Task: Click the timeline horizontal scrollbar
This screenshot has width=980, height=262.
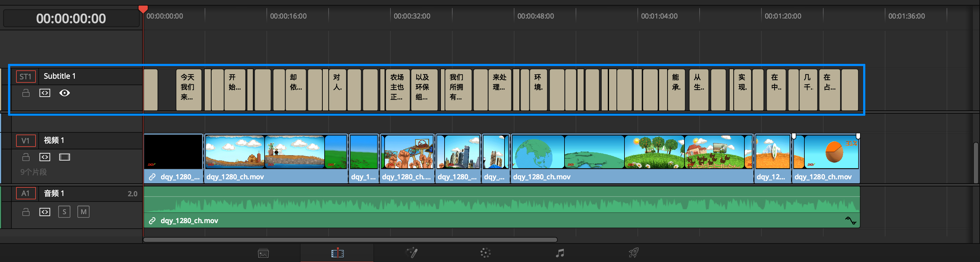Action: click(x=350, y=239)
